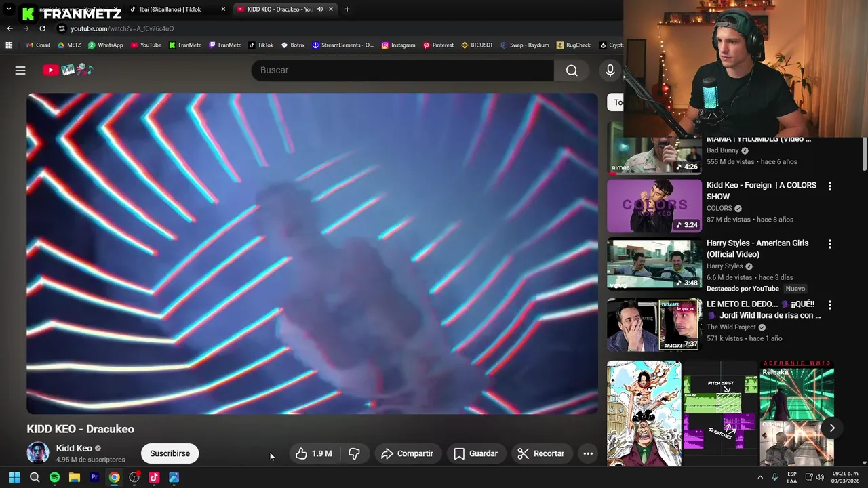
Task: Pause the Dracukeo video player
Action: point(312,253)
